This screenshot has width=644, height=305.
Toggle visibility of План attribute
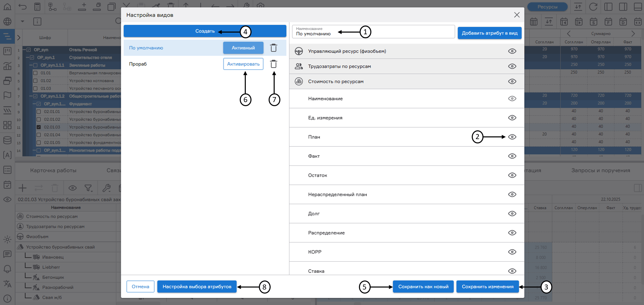(512, 137)
